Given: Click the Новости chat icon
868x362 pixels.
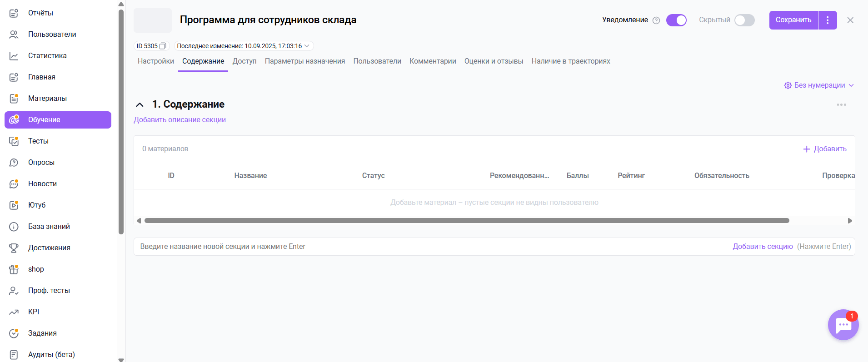Looking at the screenshot, I should coord(14,184).
